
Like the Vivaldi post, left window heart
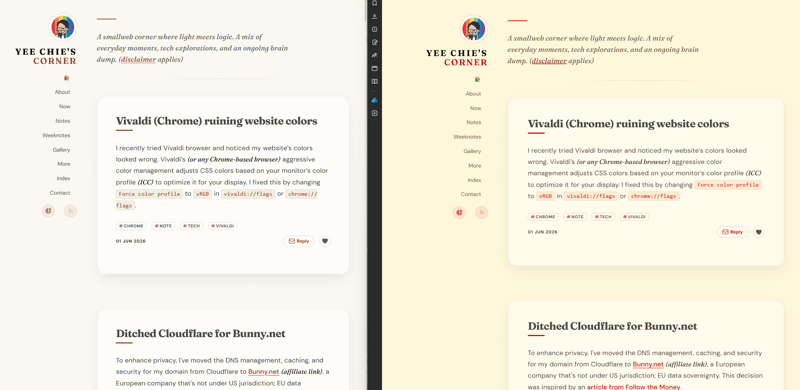tap(325, 241)
